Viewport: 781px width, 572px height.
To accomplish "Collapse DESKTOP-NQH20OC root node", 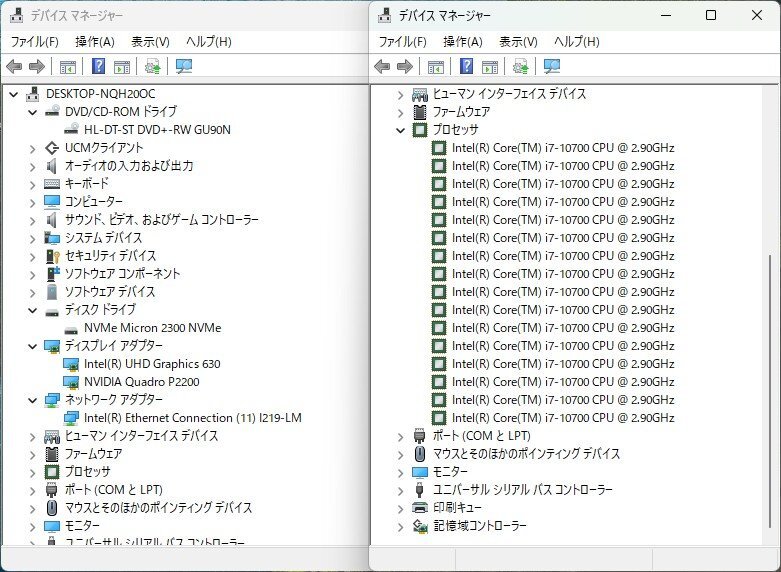I will coord(14,94).
